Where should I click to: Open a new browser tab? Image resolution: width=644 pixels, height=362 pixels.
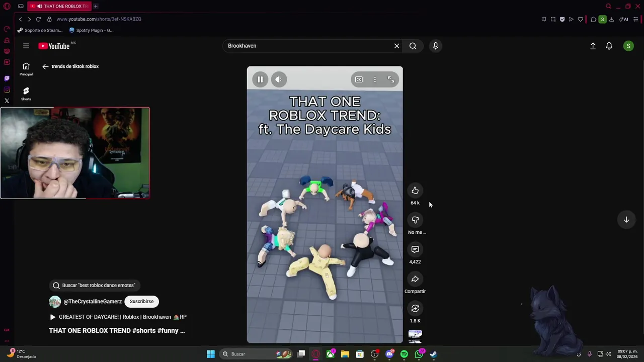click(x=96, y=6)
